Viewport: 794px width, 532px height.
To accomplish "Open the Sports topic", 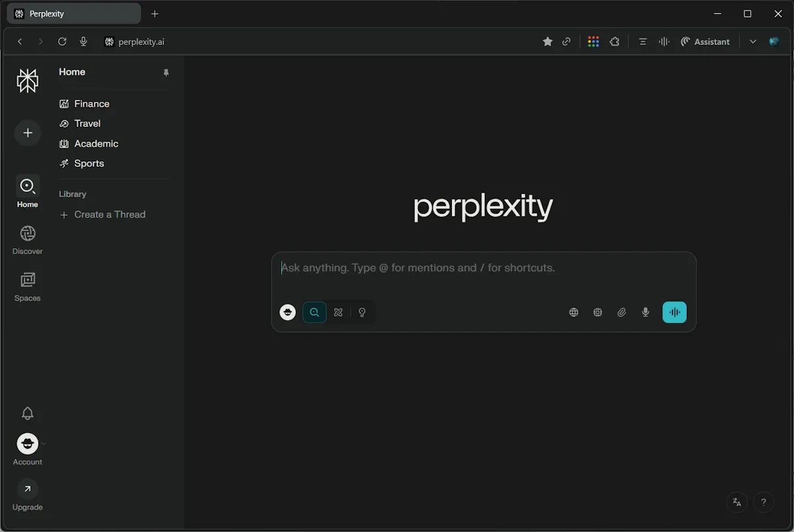I will [81, 163].
